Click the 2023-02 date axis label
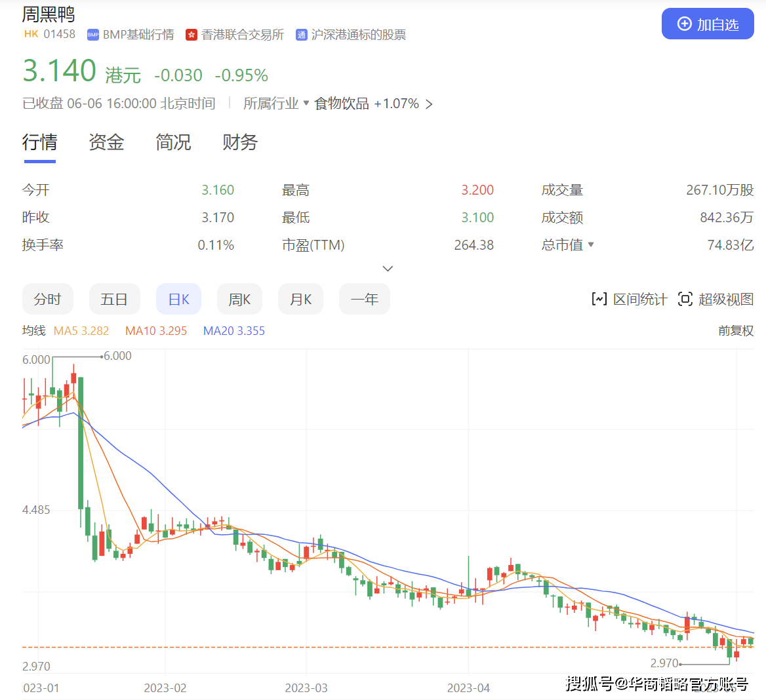 click(x=165, y=688)
